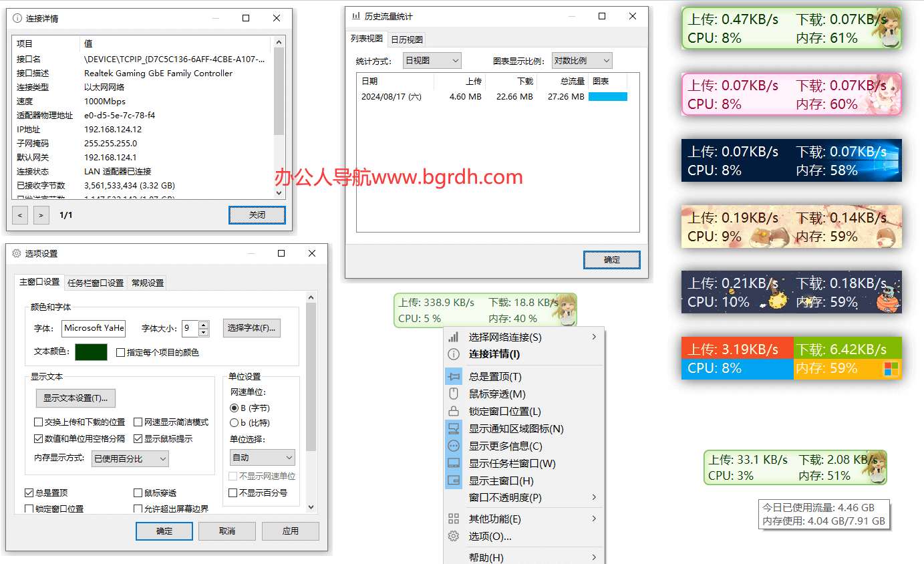Select the b (比特) radio button
The width and height of the screenshot is (924, 564).
234,423
